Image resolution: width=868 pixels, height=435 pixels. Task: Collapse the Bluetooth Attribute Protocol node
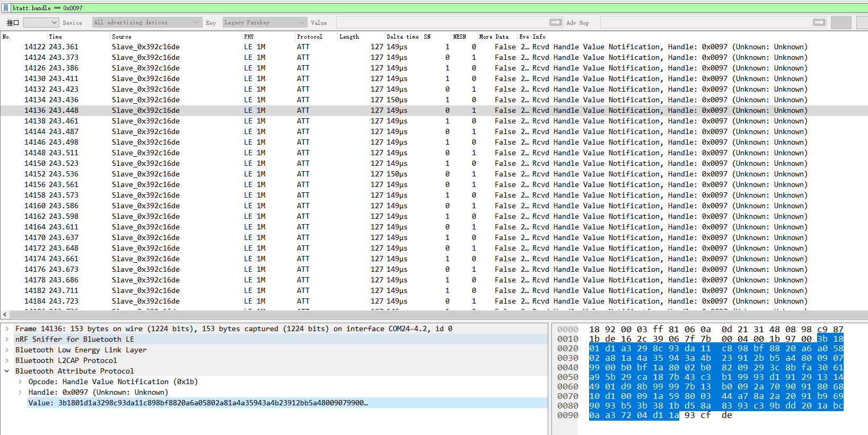coord(7,371)
